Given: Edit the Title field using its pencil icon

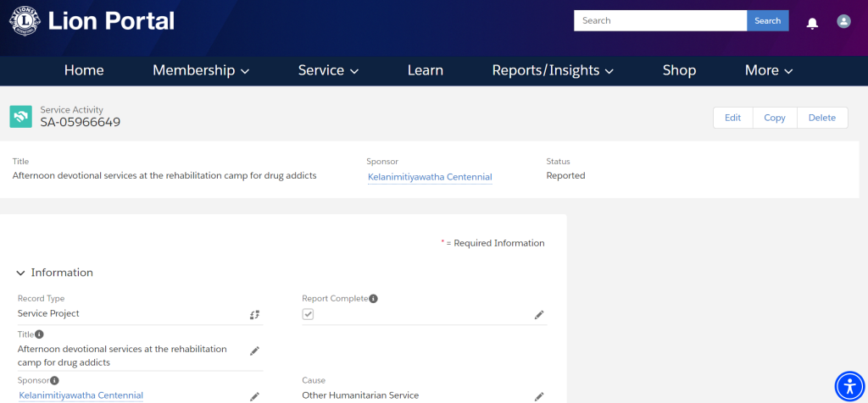Looking at the screenshot, I should click(x=254, y=351).
